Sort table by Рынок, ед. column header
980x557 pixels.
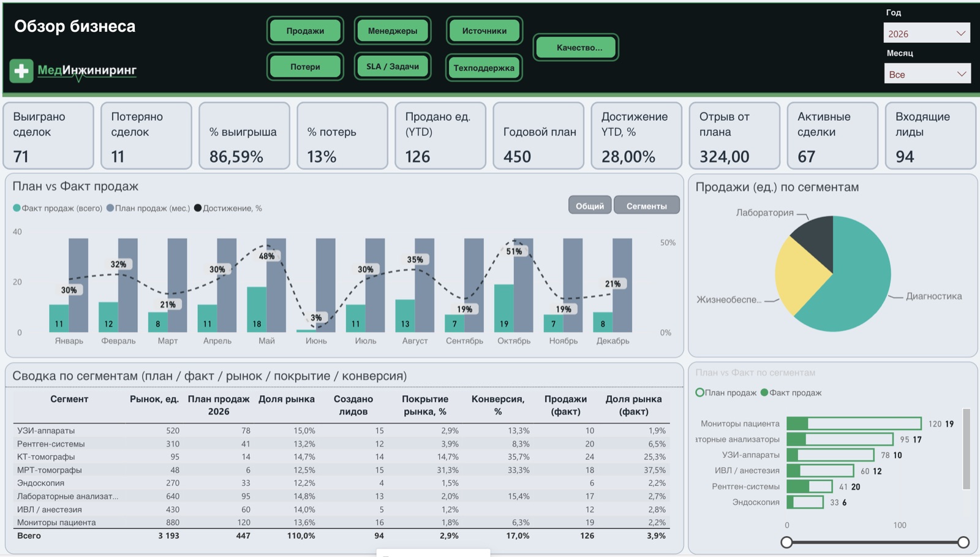(x=154, y=399)
